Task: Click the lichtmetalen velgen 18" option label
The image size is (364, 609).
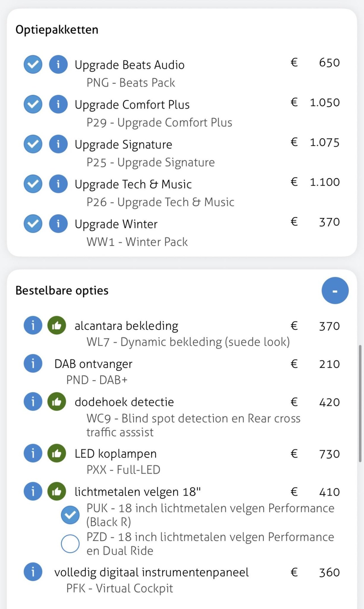Action: point(138,492)
